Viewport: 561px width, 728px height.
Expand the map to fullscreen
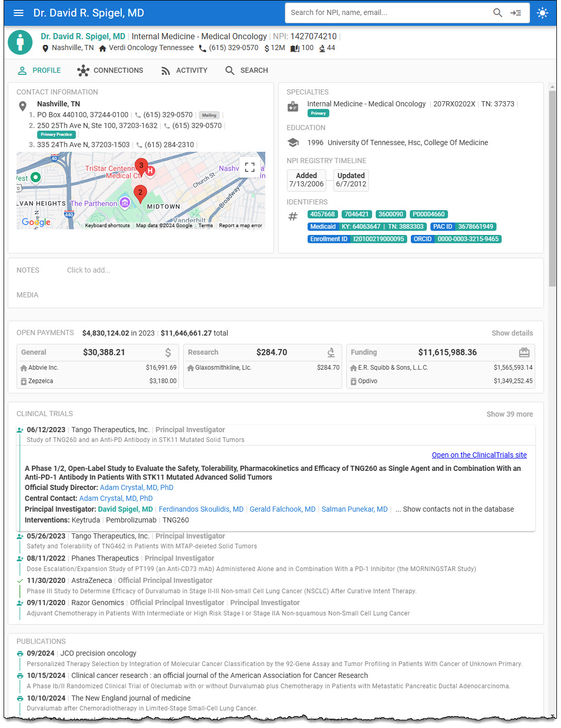point(250,167)
